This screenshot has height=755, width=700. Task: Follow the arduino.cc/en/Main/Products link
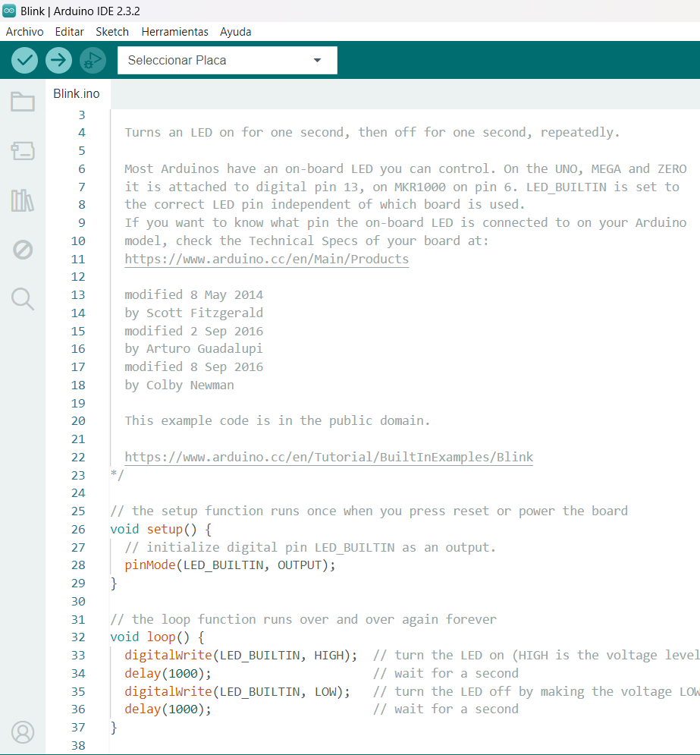(266, 259)
